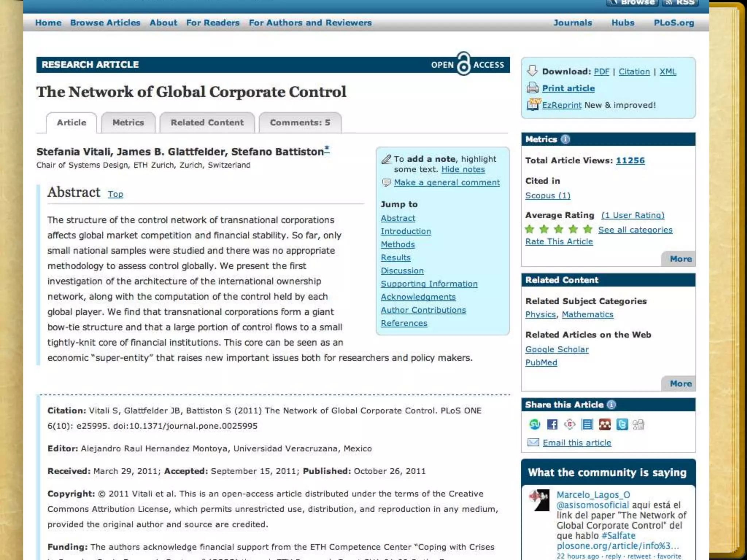Open Related Content tab
The width and height of the screenshot is (747, 560).
(x=207, y=122)
